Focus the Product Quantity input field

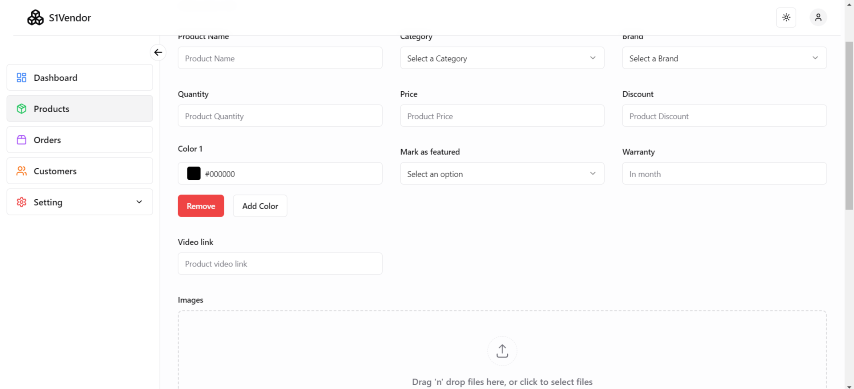coord(280,116)
